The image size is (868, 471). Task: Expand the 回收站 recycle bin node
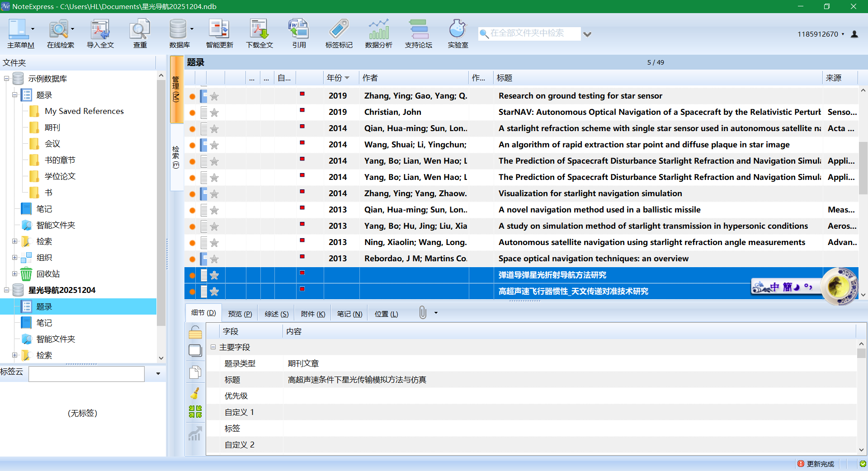pyautogui.click(x=14, y=274)
